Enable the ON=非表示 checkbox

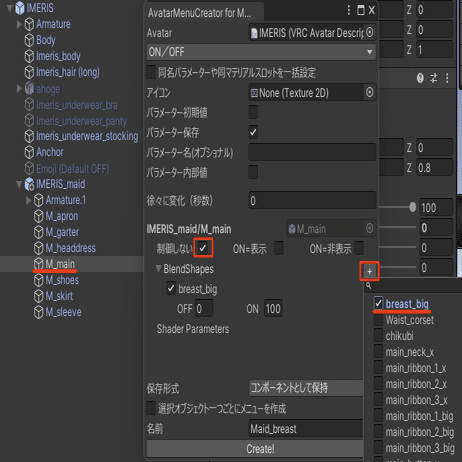click(x=359, y=248)
